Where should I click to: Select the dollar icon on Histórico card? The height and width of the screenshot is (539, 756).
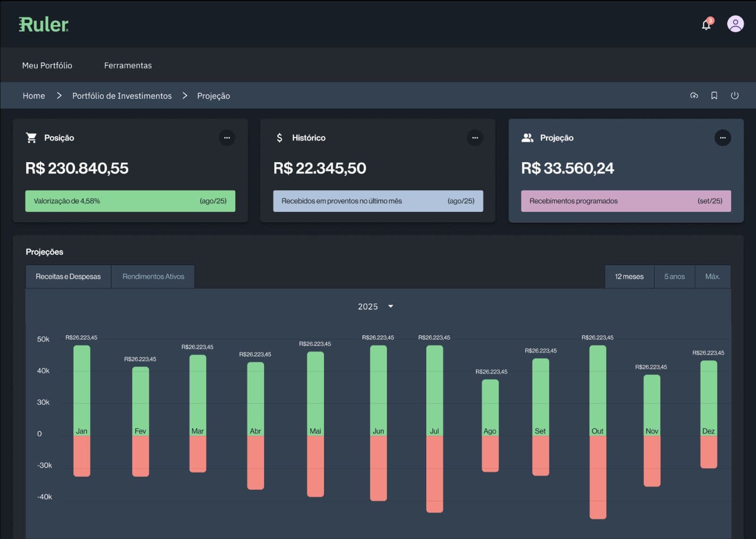coord(279,138)
